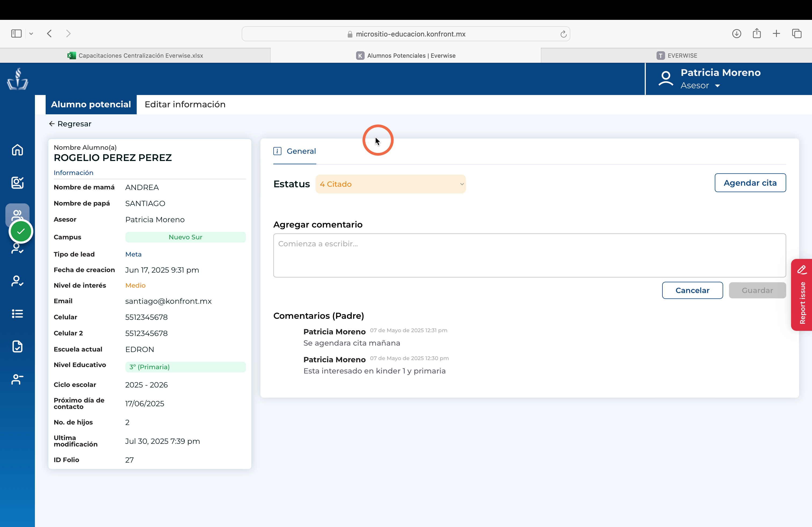Click the Fecha de creacion value Jun 17, 2025
This screenshot has width=812, height=527.
[x=162, y=270]
